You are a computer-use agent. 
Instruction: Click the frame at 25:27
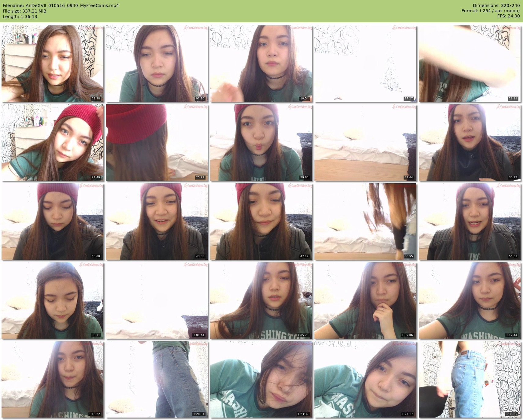pos(157,143)
